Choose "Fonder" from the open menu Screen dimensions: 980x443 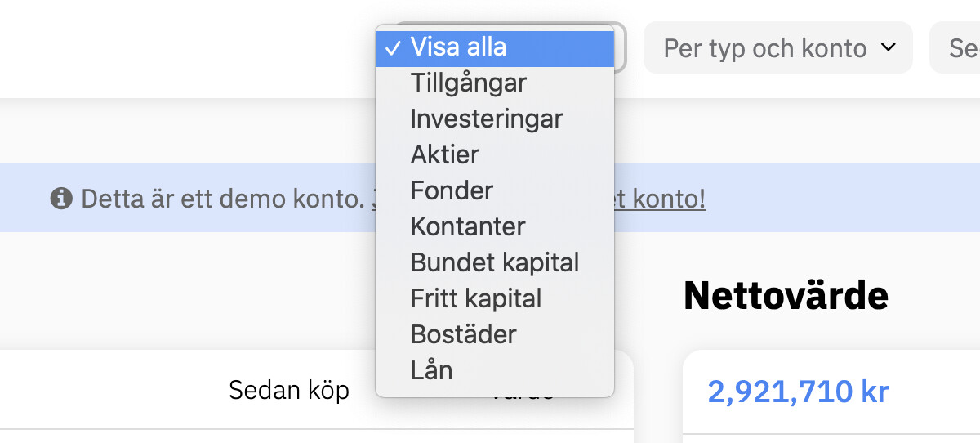452,191
